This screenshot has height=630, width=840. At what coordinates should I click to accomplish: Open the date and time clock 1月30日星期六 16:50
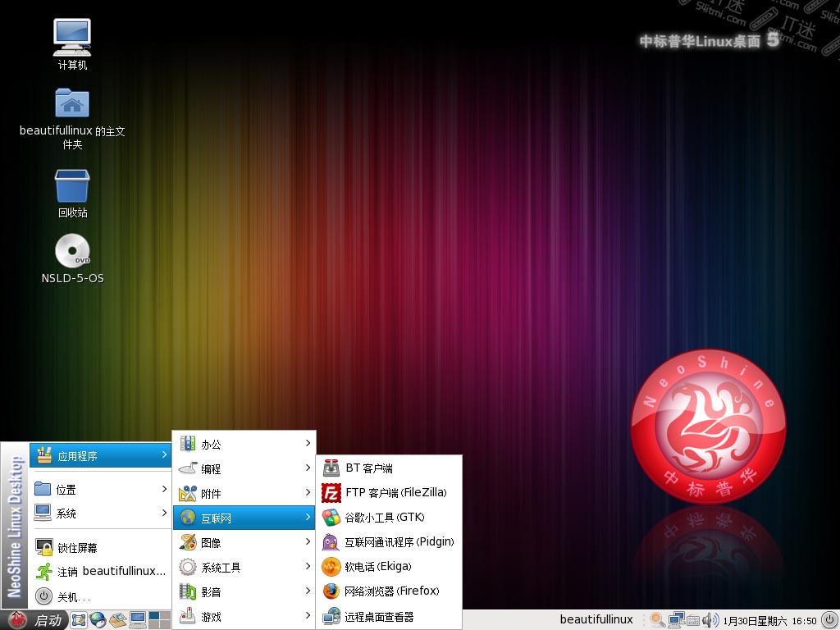point(769,620)
